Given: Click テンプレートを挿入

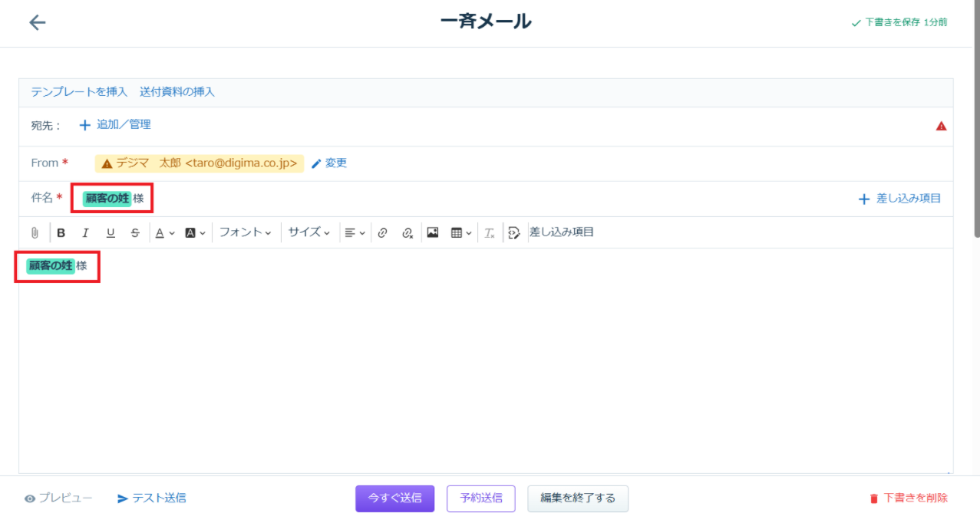Looking at the screenshot, I should tap(79, 92).
